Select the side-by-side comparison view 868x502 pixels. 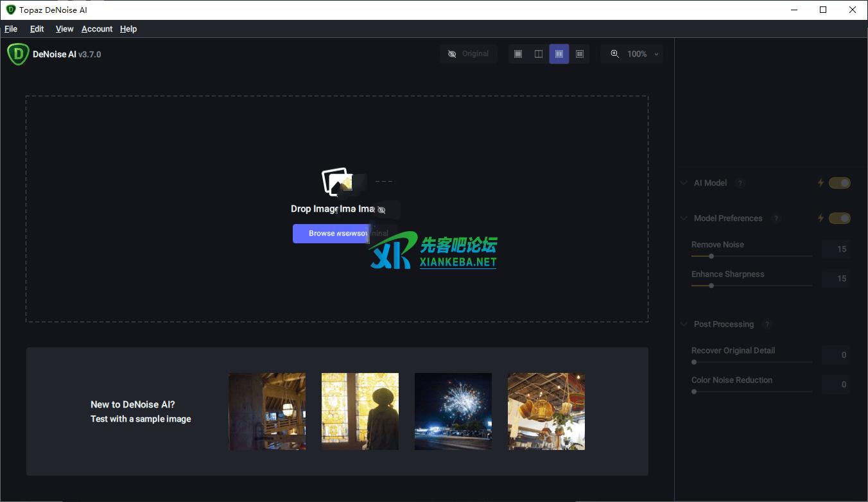[559, 54]
